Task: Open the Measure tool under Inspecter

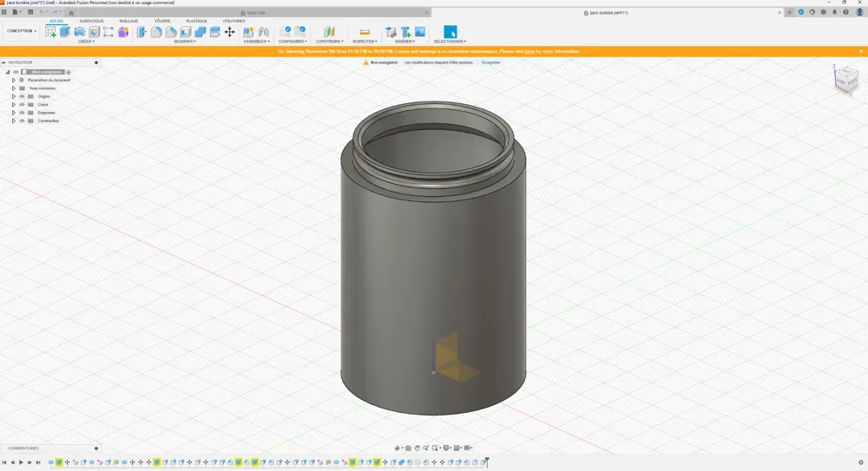Action: click(365, 32)
